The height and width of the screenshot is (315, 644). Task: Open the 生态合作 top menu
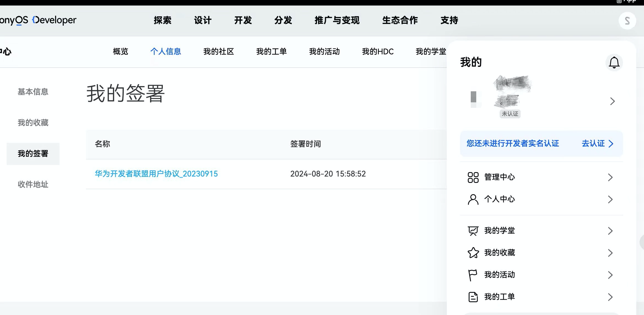coord(400,20)
